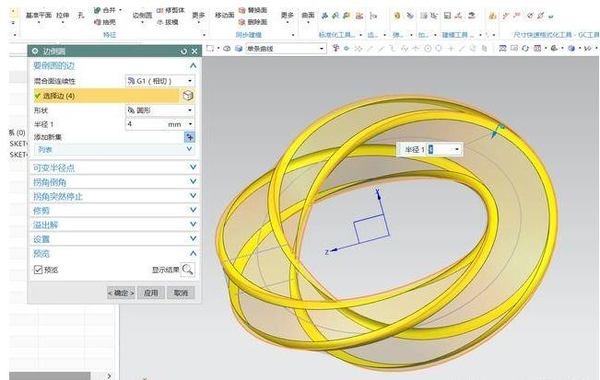Choose the 删除面 delete face command
Image resolution: width=600 pixels, height=380 pixels.
[x=253, y=22]
